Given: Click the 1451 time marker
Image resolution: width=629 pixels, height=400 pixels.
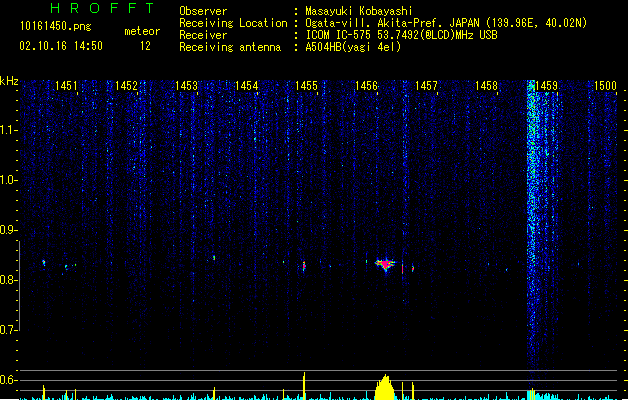Looking at the screenshot, I should click(66, 85).
